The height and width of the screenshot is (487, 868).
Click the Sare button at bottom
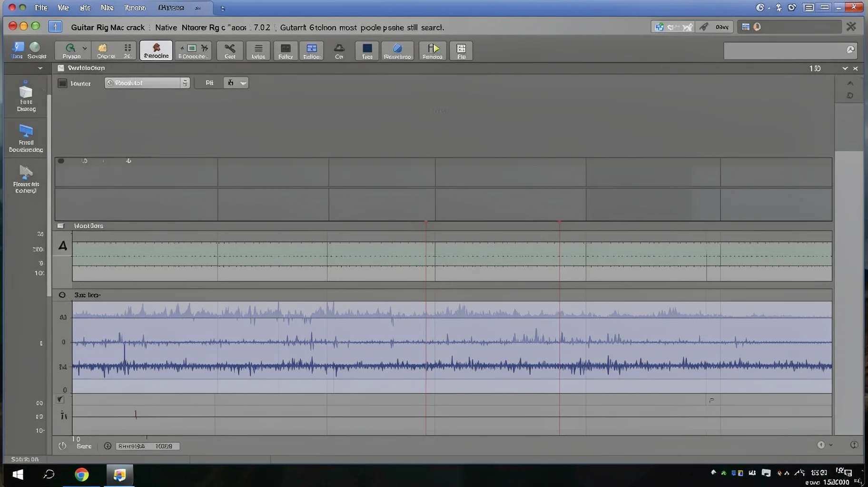pos(84,446)
